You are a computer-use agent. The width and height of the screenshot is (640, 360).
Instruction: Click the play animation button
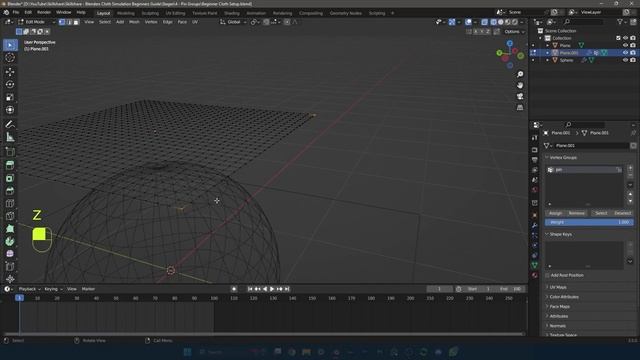coord(272,289)
